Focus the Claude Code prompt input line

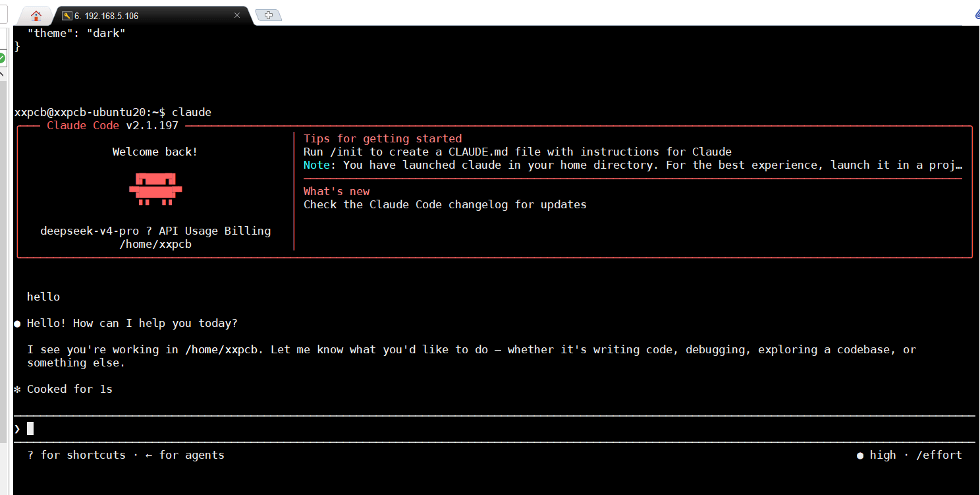494,429
